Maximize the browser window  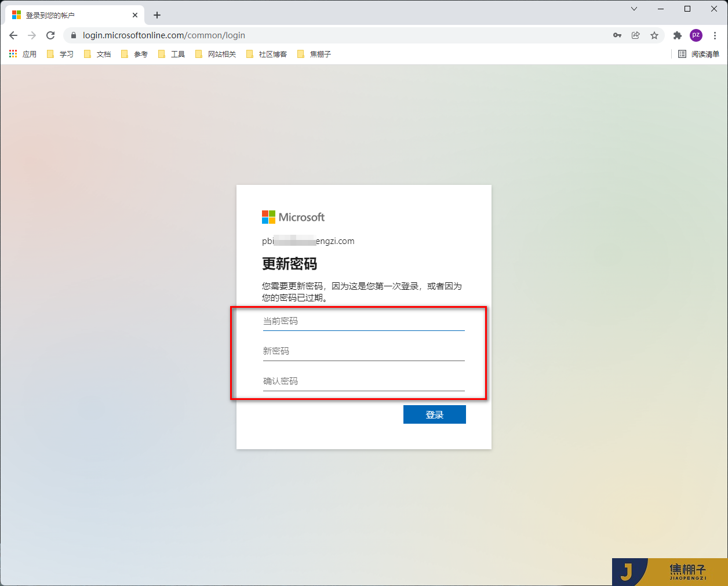687,9
